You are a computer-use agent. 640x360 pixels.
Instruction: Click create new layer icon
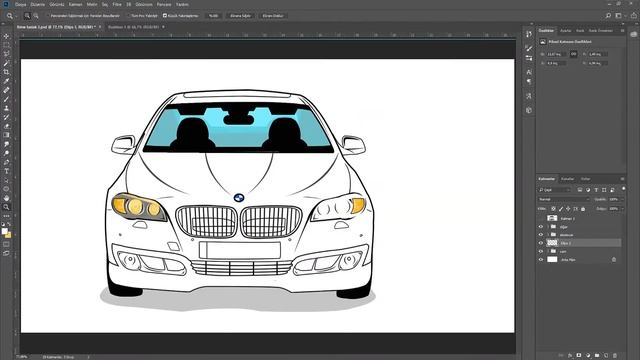[x=606, y=356]
